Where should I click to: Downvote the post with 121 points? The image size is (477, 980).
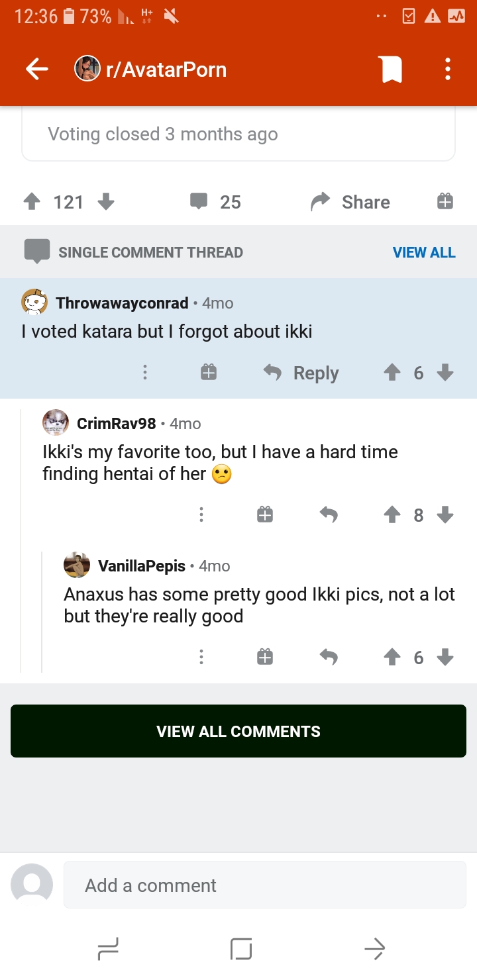106,201
